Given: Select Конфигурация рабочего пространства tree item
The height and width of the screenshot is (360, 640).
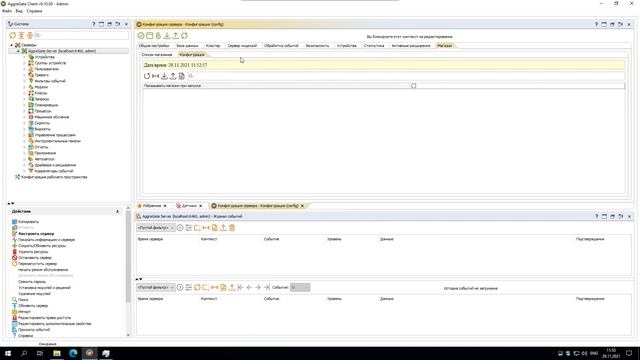Looking at the screenshot, I should point(54,177).
